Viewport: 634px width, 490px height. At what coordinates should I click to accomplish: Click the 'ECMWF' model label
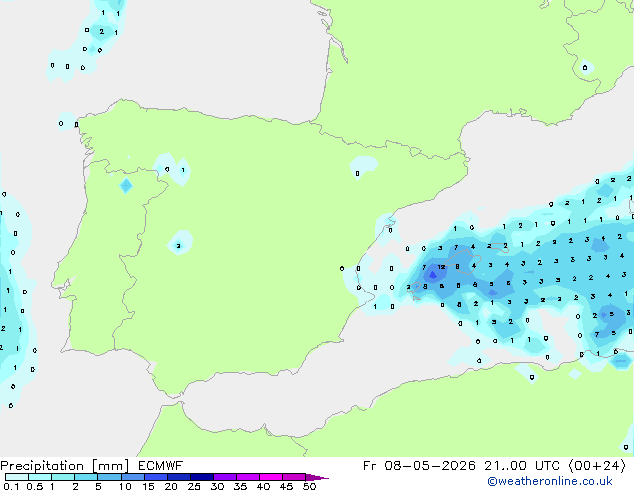161,466
